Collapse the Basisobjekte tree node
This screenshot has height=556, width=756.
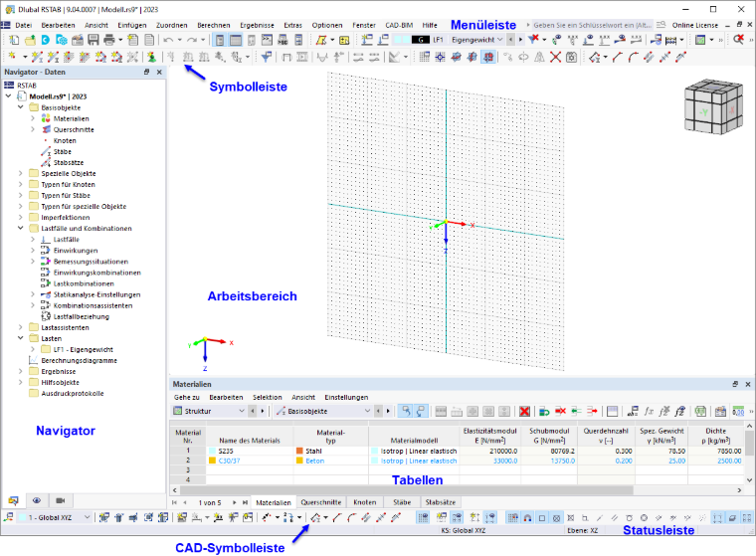pos(21,107)
